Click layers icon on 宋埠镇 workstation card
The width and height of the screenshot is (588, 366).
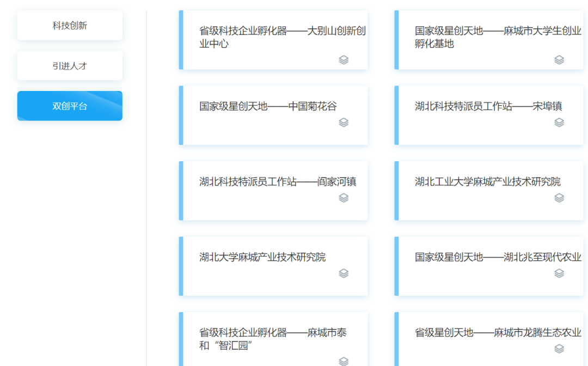(559, 123)
